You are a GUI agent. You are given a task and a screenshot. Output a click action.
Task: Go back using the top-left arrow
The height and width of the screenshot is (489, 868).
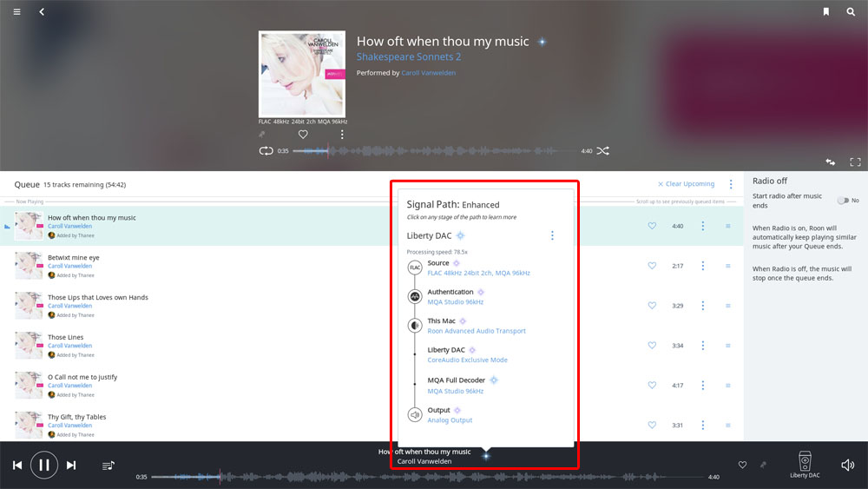pos(42,12)
